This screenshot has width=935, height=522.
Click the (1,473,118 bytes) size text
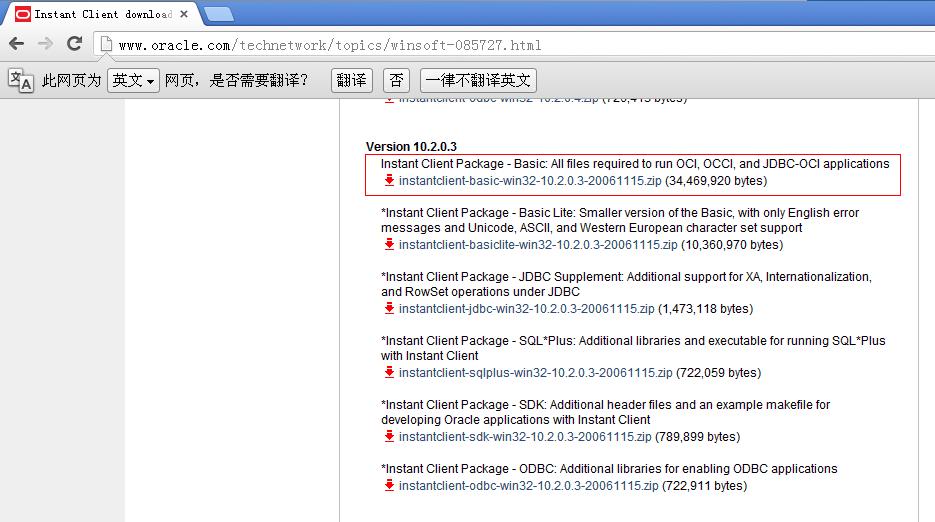coord(705,308)
